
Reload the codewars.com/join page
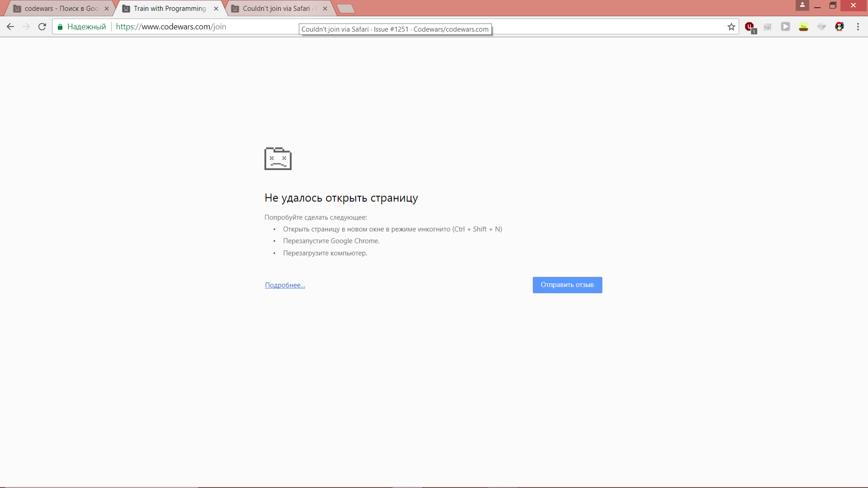coord(42,26)
